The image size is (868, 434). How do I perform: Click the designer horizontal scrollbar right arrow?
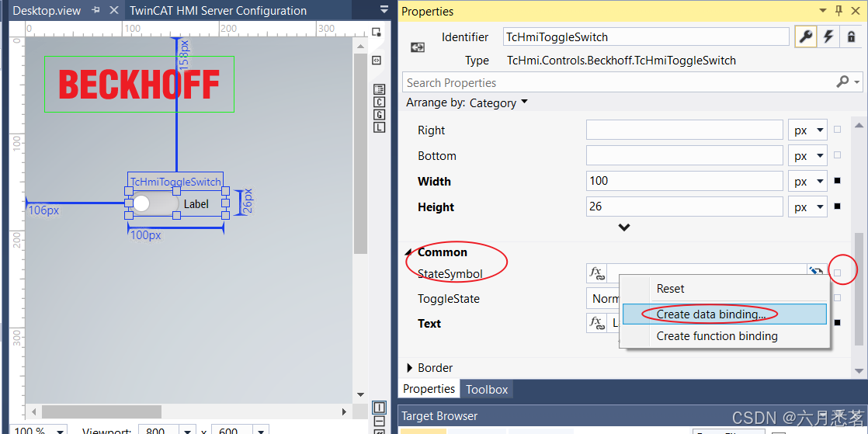(344, 411)
